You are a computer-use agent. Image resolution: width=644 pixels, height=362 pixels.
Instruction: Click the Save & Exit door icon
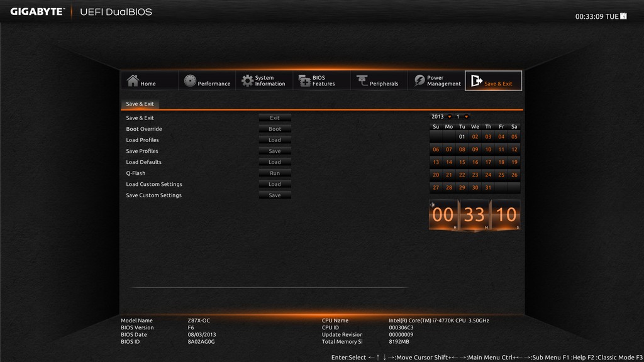click(x=477, y=80)
